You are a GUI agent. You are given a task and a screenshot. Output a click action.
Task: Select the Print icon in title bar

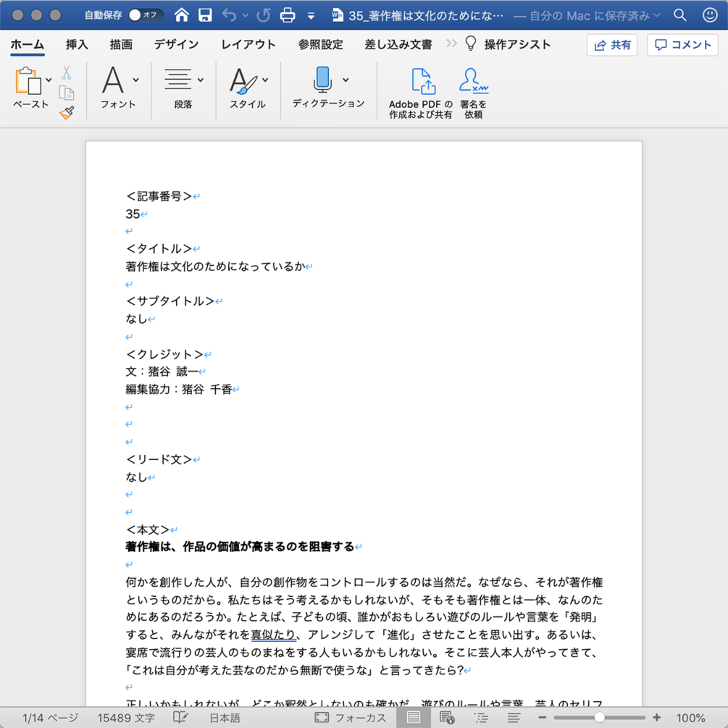pyautogui.click(x=286, y=14)
